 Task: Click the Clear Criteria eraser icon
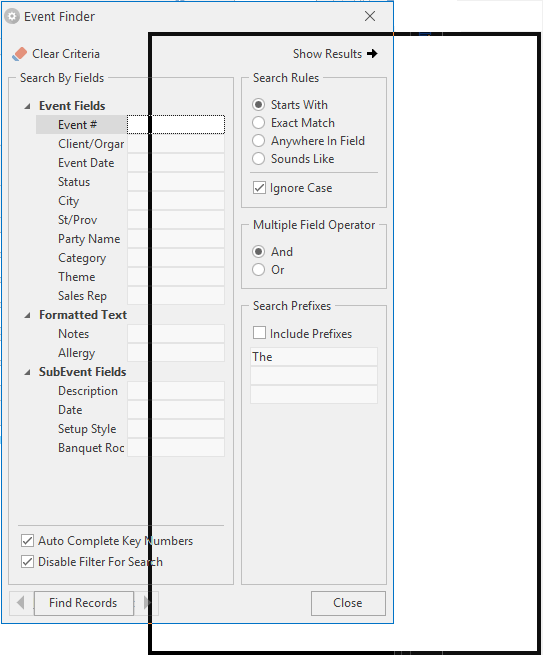click(20, 54)
